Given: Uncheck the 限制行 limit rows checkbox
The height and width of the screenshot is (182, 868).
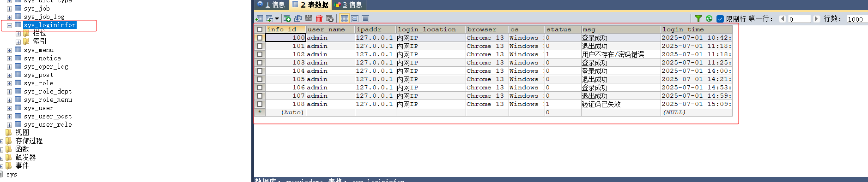Looking at the screenshot, I should (x=720, y=19).
